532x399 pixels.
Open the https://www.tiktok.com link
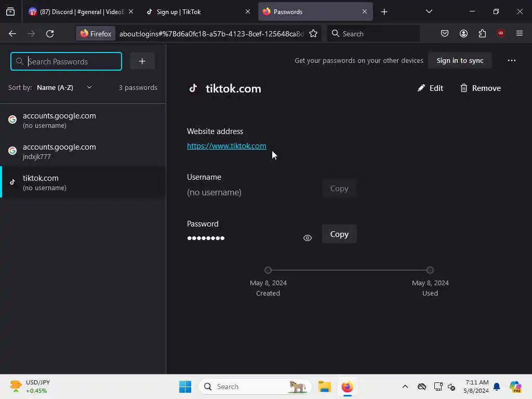pyautogui.click(x=227, y=146)
